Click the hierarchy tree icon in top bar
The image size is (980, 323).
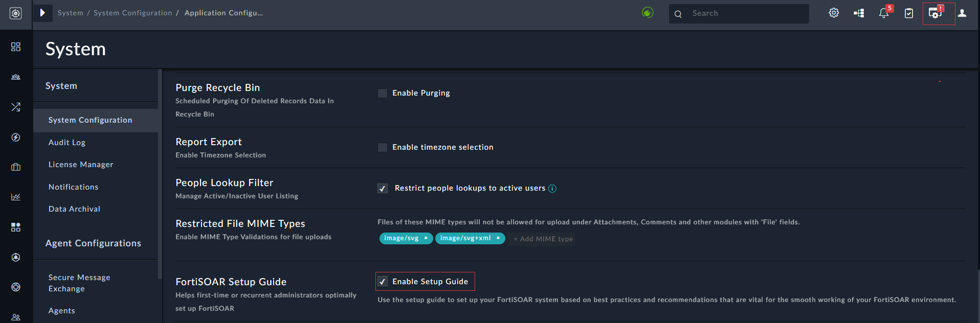pyautogui.click(x=859, y=13)
